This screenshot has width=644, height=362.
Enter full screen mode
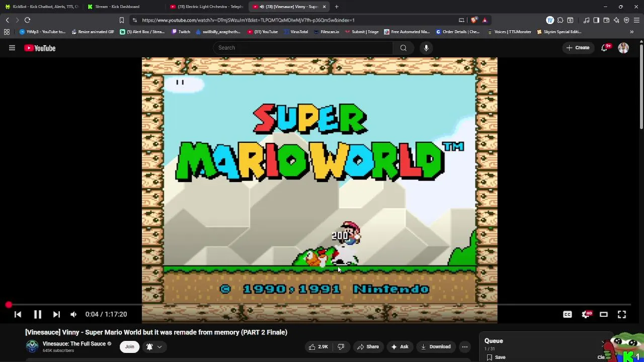click(622, 314)
